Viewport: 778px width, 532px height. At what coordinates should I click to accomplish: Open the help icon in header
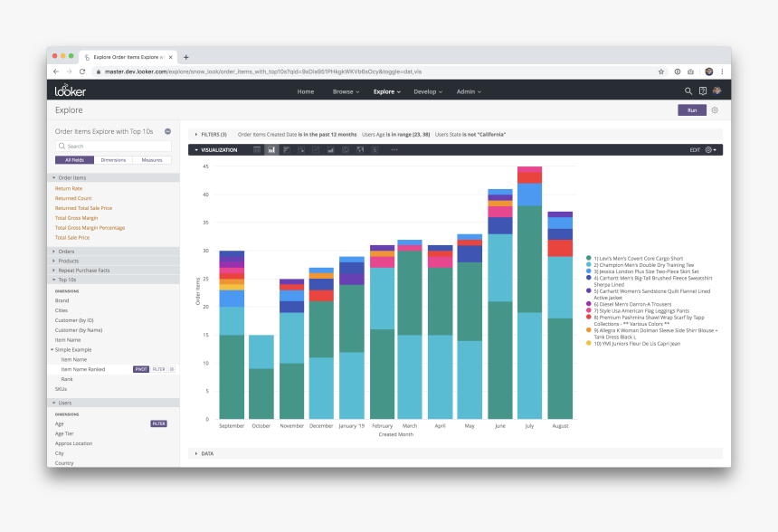click(703, 91)
